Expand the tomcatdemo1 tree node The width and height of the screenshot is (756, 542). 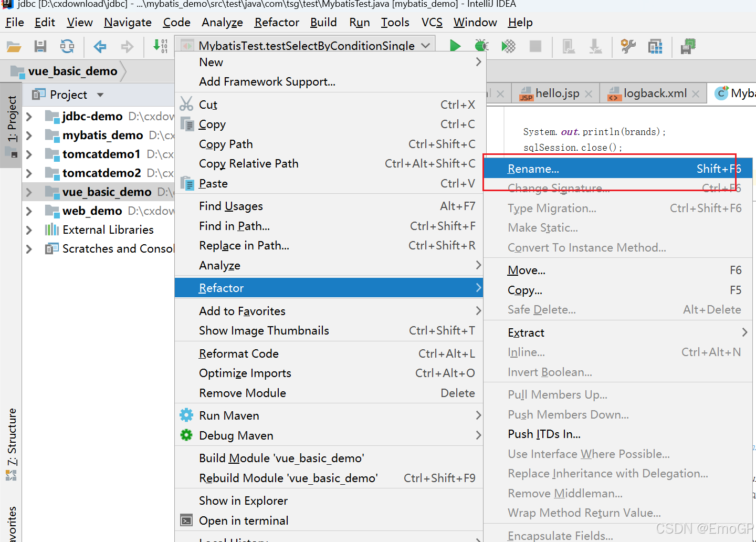(29, 154)
